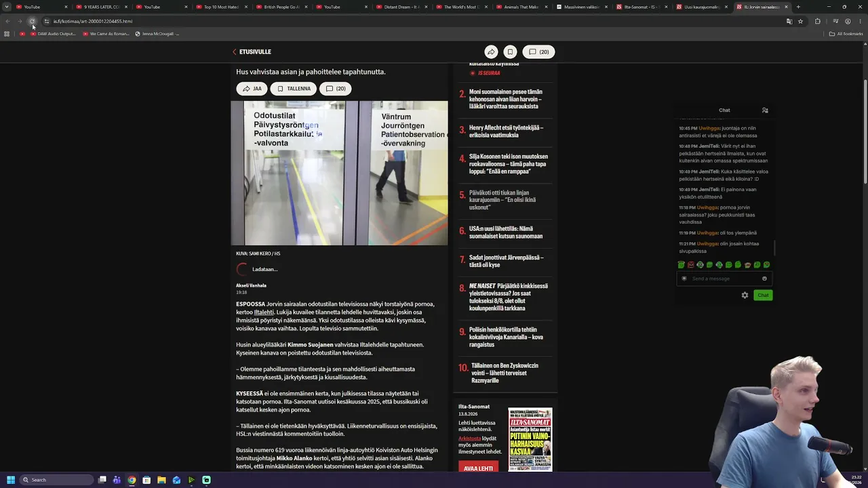
Task: Bookmark this page with the star icon
Action: pos(800,21)
